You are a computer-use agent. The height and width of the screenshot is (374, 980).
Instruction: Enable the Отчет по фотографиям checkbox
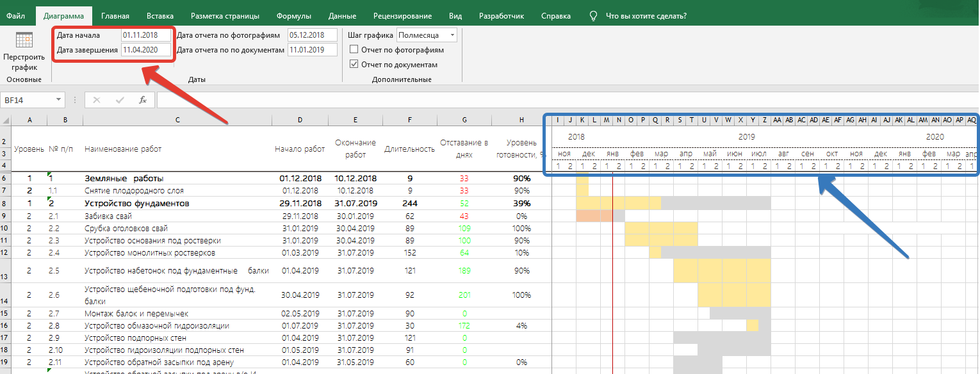[x=354, y=49]
